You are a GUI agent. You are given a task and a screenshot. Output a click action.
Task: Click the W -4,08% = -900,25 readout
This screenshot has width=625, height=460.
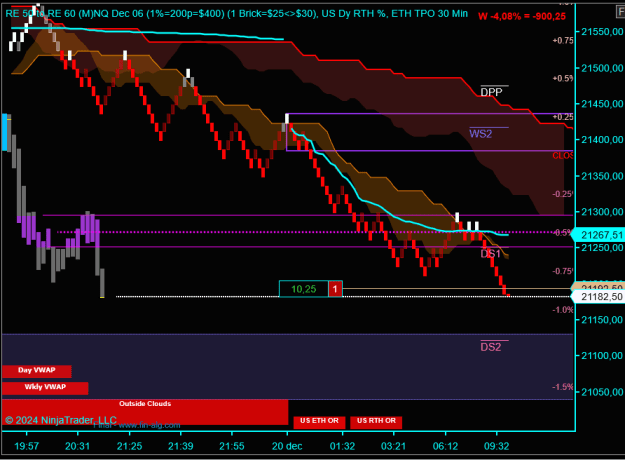(x=522, y=16)
